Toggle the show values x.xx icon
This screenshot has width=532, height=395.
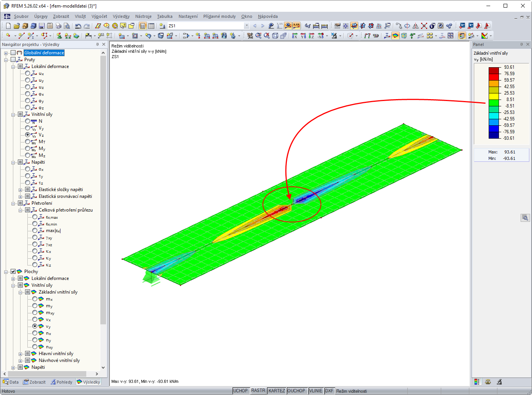[296, 26]
